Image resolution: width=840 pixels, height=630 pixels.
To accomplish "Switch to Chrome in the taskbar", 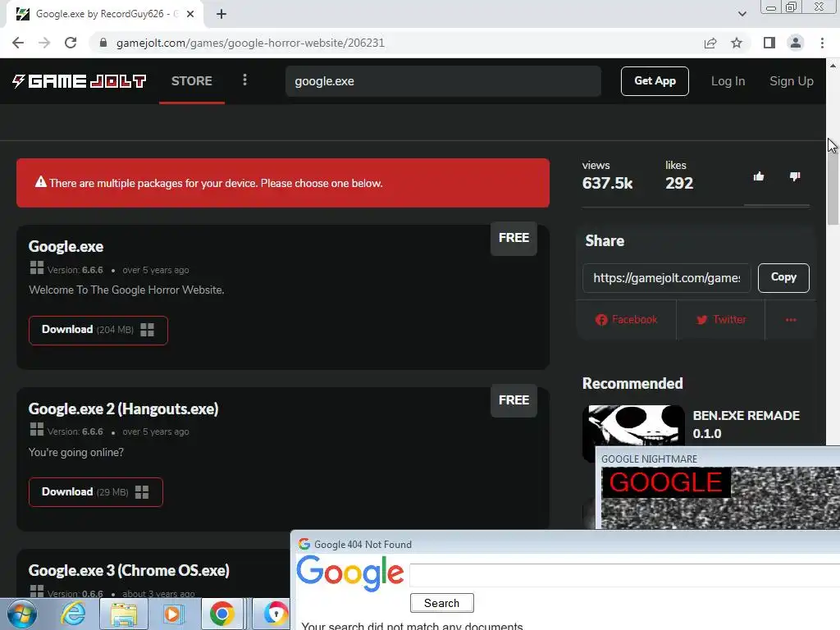I will [x=221, y=614].
